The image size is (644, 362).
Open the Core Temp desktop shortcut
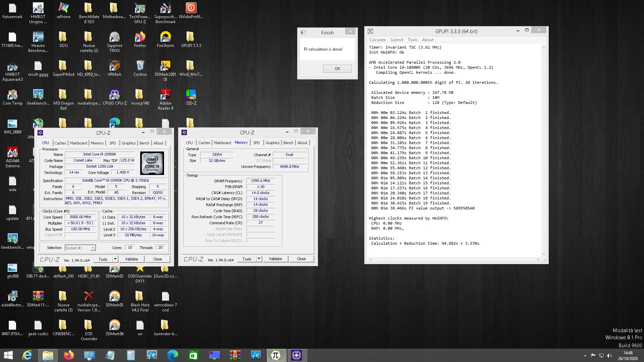[12, 97]
